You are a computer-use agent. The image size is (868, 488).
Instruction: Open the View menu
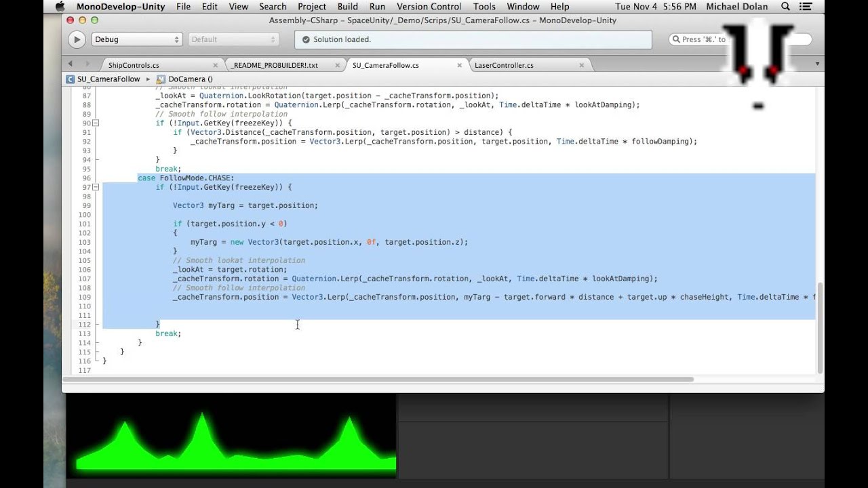tap(238, 6)
